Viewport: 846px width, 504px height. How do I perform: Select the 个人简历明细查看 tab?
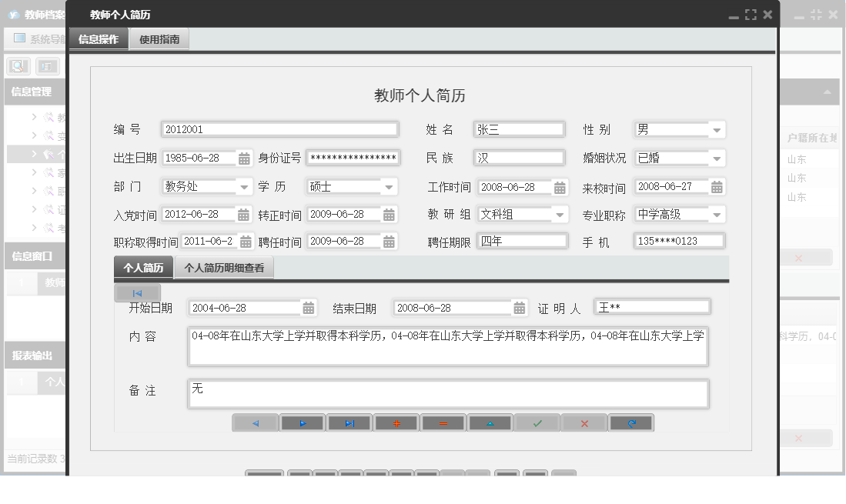224,268
